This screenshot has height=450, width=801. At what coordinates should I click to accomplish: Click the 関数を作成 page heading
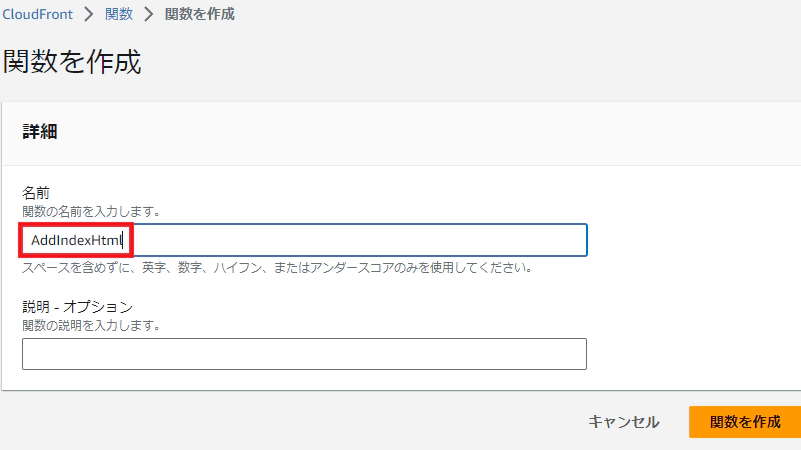pos(72,62)
